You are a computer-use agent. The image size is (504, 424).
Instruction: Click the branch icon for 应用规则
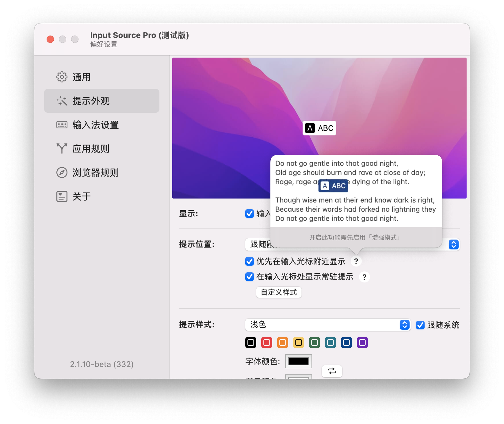point(62,149)
